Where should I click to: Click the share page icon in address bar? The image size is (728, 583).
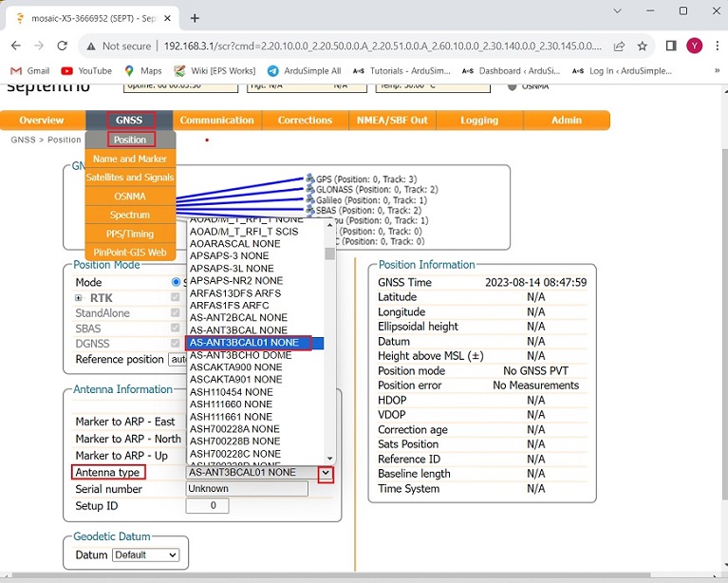point(619,46)
